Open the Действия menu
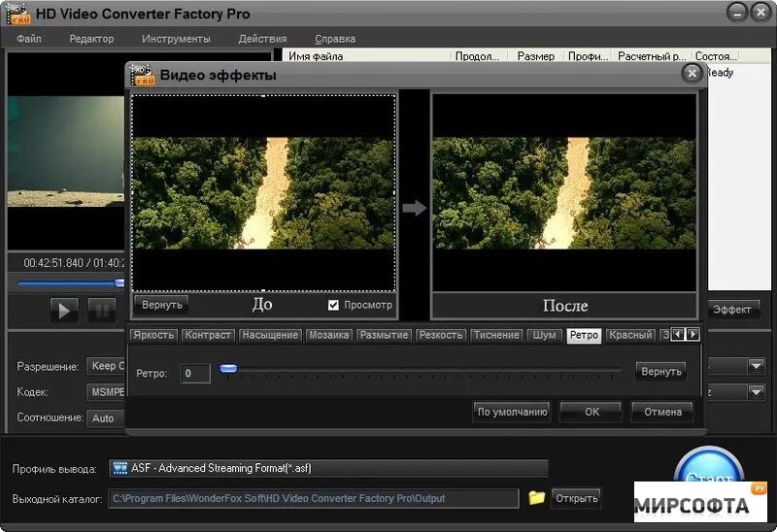777x532 pixels. pos(262,39)
